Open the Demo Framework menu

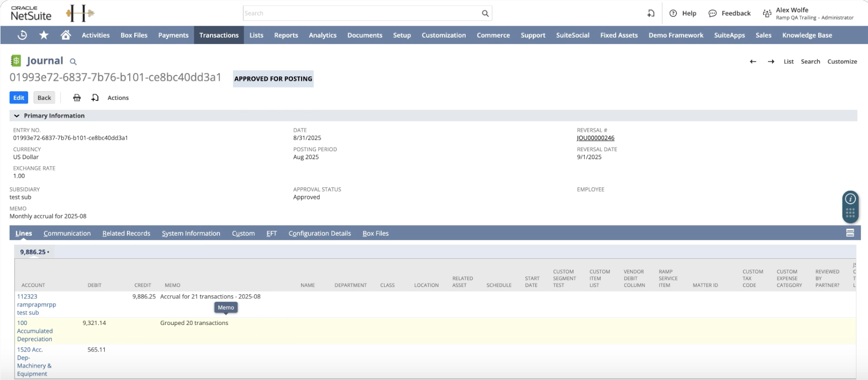tap(676, 35)
